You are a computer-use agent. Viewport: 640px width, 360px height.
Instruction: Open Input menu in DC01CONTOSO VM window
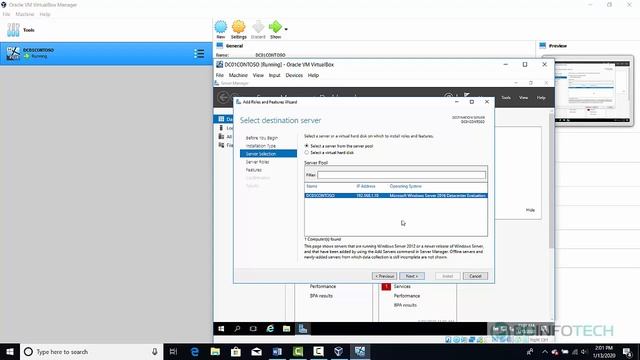pos(274,76)
